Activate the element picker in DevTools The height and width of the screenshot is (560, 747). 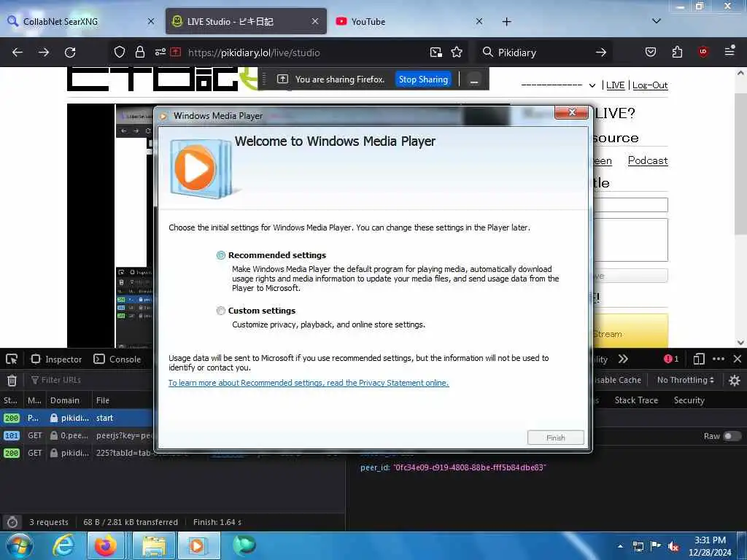pos(12,359)
